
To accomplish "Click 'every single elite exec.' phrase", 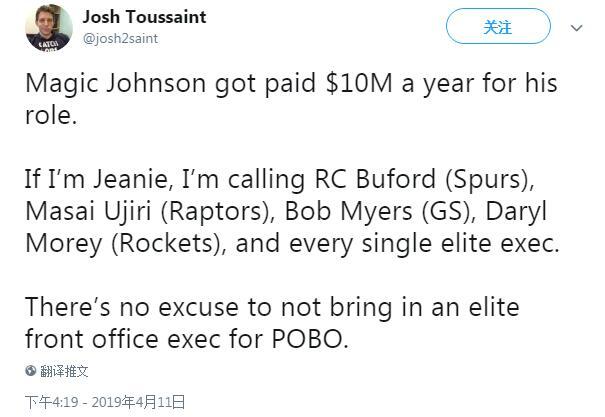I will (424, 244).
